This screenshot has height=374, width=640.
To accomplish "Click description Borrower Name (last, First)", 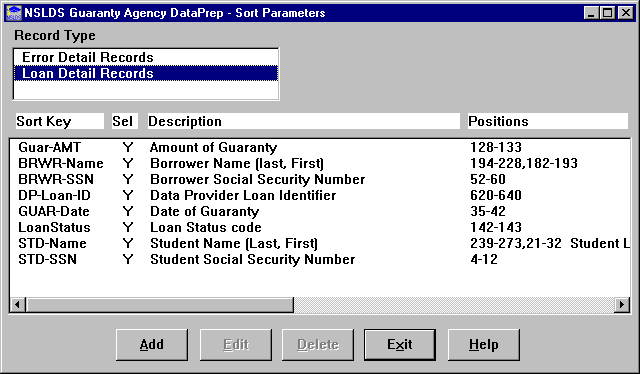I will tap(237, 163).
